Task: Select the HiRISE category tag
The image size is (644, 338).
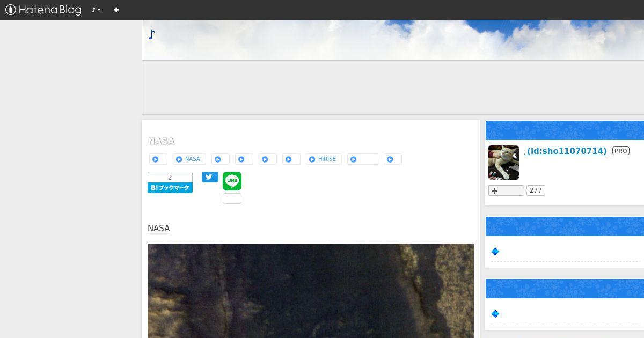Action: [324, 159]
